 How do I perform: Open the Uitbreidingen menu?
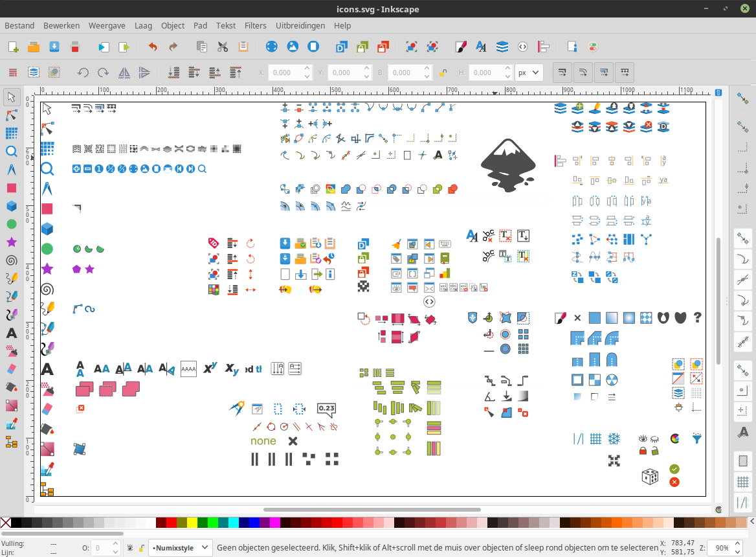coord(300,25)
